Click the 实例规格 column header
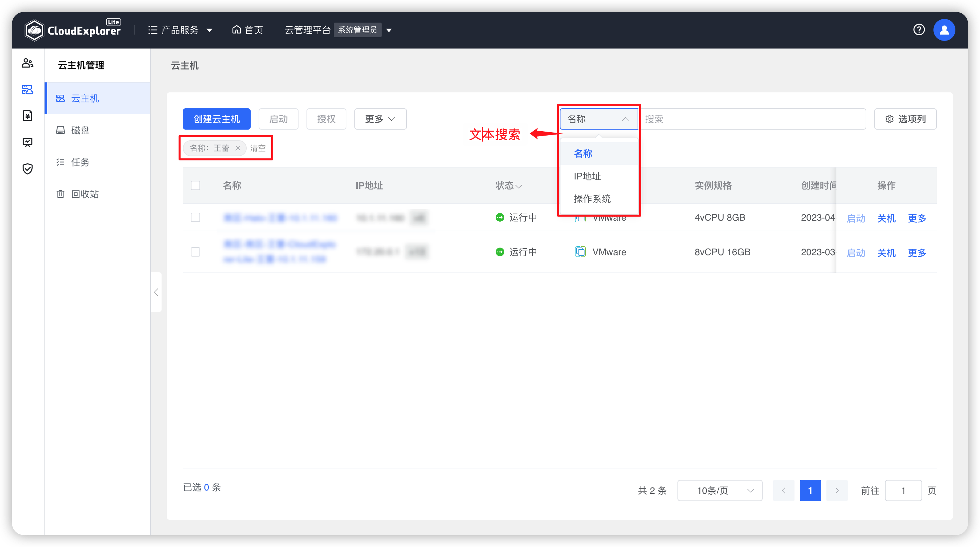Viewport: 980px width, 547px height. (713, 185)
